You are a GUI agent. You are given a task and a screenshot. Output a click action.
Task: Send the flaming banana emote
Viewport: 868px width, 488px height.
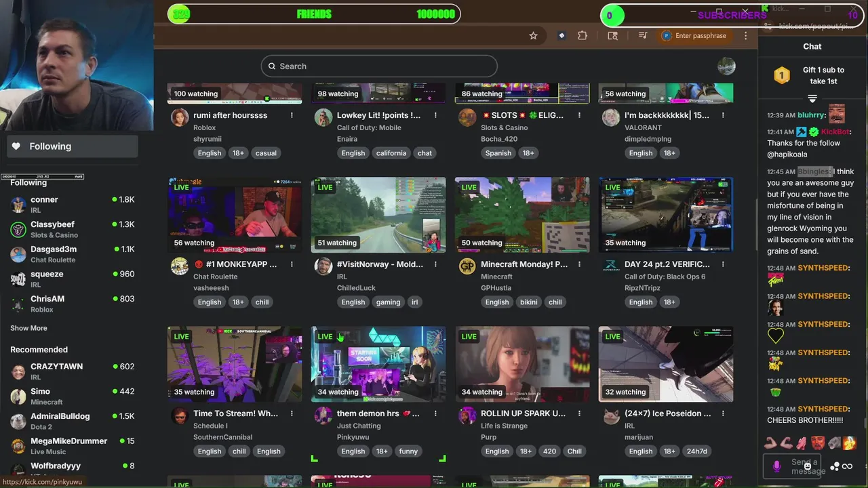tap(850, 443)
